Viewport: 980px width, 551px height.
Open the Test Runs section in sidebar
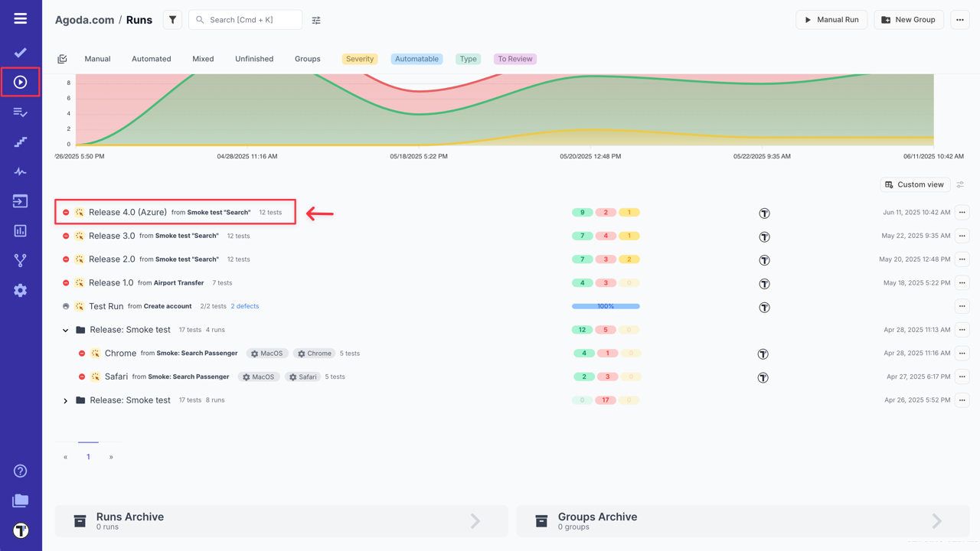coord(20,82)
